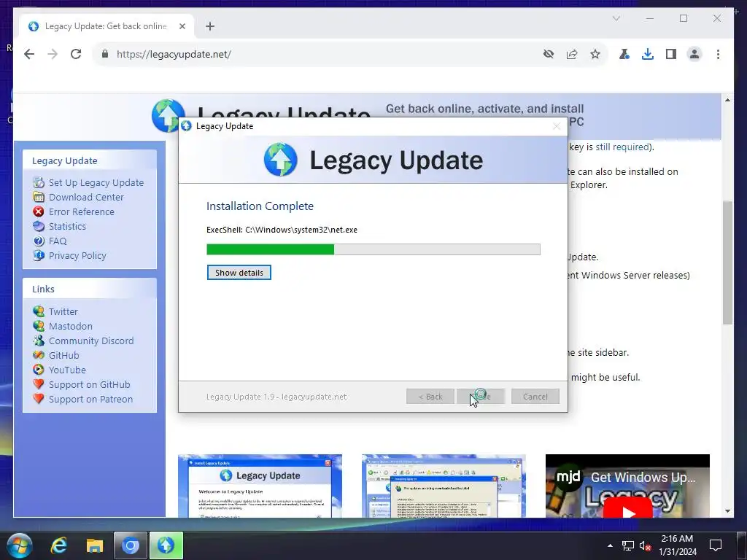Click the Back button in installer
Image resolution: width=747 pixels, height=560 pixels.
430,397
